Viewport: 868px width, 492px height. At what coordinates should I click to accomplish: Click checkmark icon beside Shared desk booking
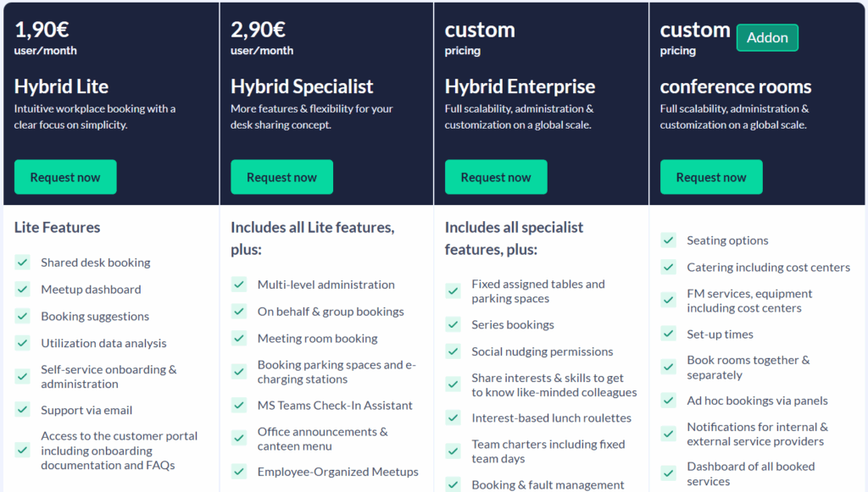click(23, 263)
